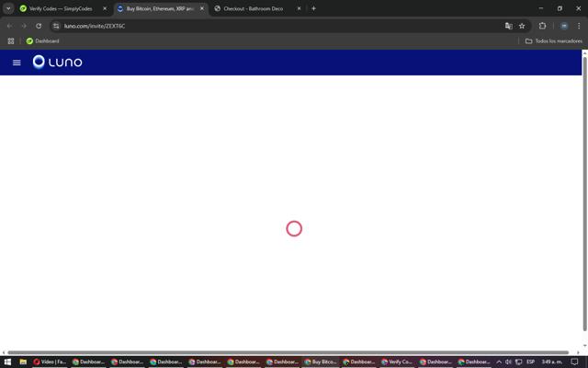Viewport: 588px width, 368px height.
Task: Open the Luno hamburger menu
Action: [17, 63]
